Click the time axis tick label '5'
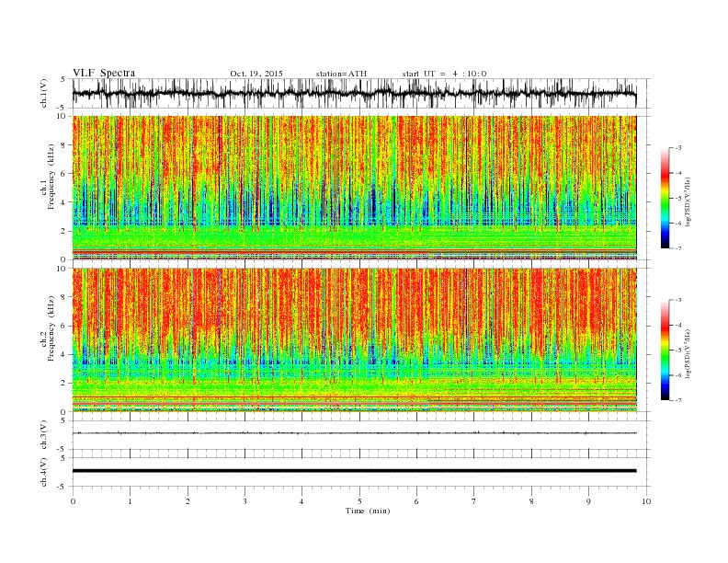 click(x=359, y=501)
